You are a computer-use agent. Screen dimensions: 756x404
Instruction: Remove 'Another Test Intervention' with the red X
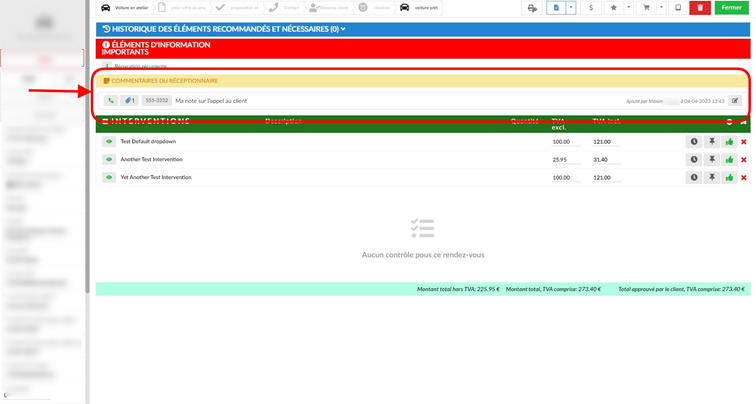[744, 160]
